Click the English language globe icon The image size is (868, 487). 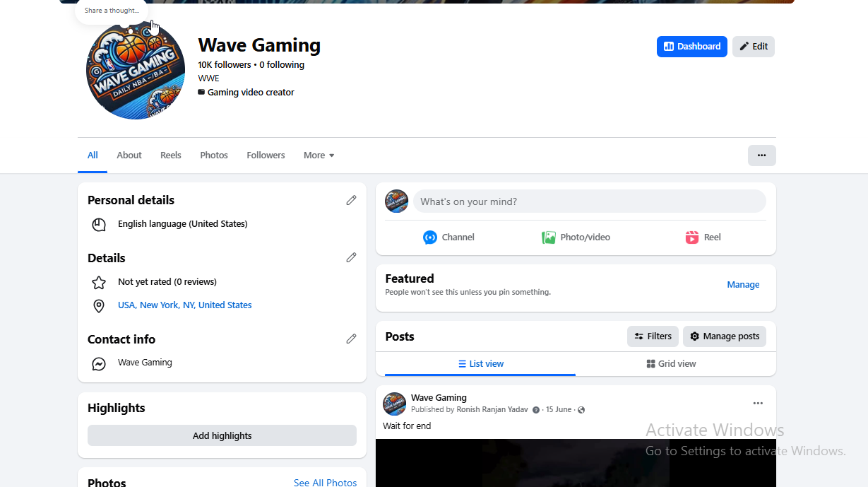99,225
